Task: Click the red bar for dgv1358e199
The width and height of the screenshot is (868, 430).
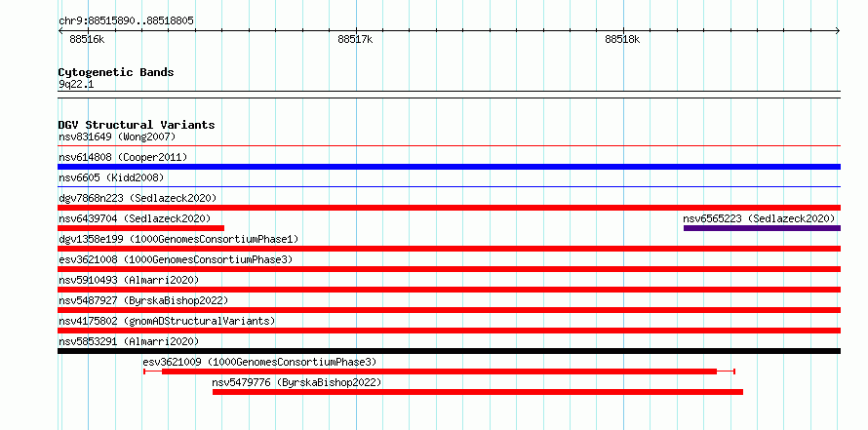Action: click(x=450, y=249)
